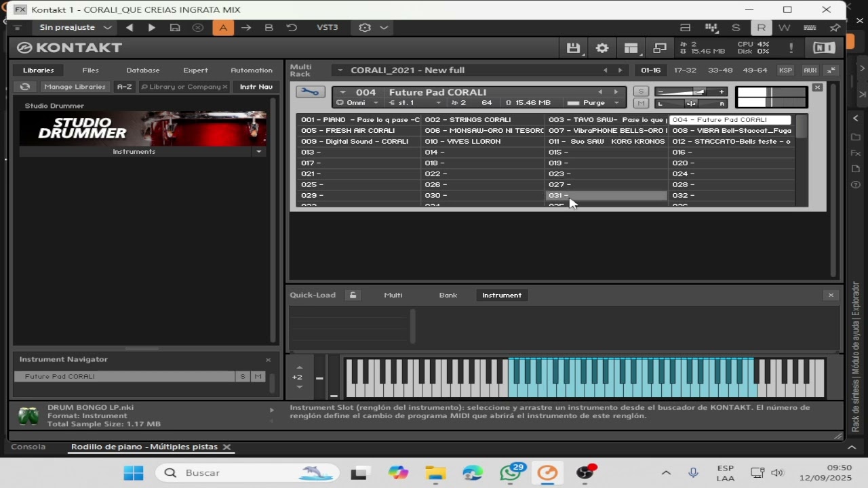Click the NI logo button

(x=824, y=48)
